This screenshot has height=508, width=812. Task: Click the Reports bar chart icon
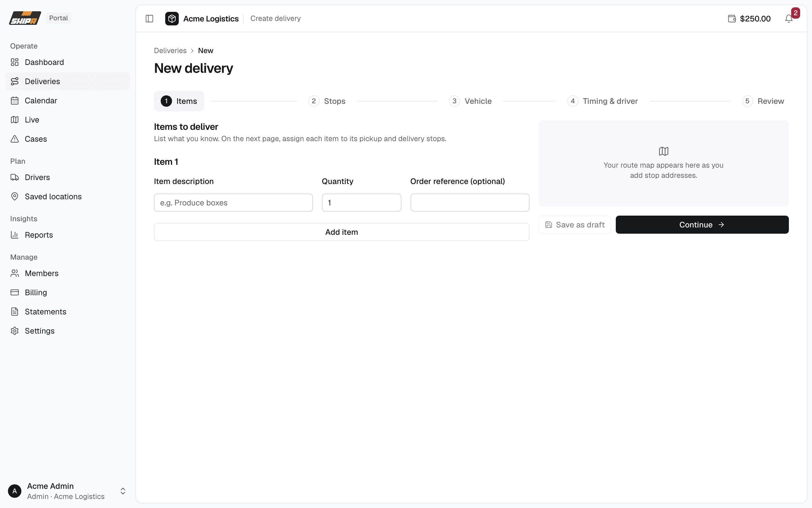(x=14, y=235)
